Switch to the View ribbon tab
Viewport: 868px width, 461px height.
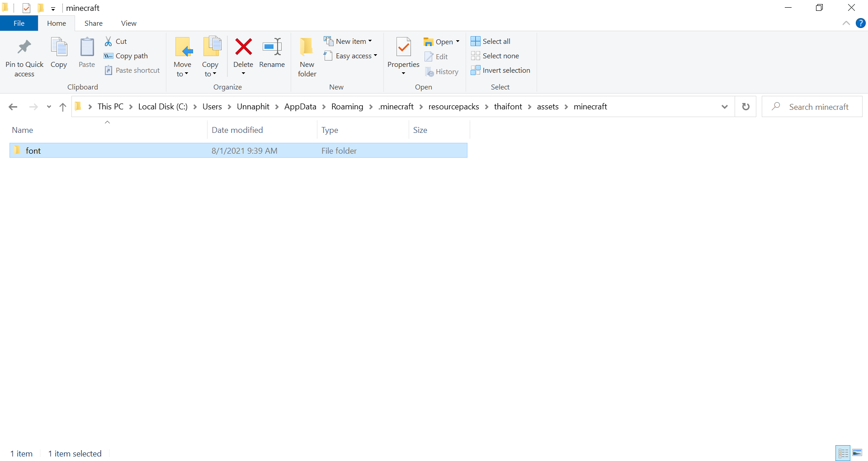point(129,23)
